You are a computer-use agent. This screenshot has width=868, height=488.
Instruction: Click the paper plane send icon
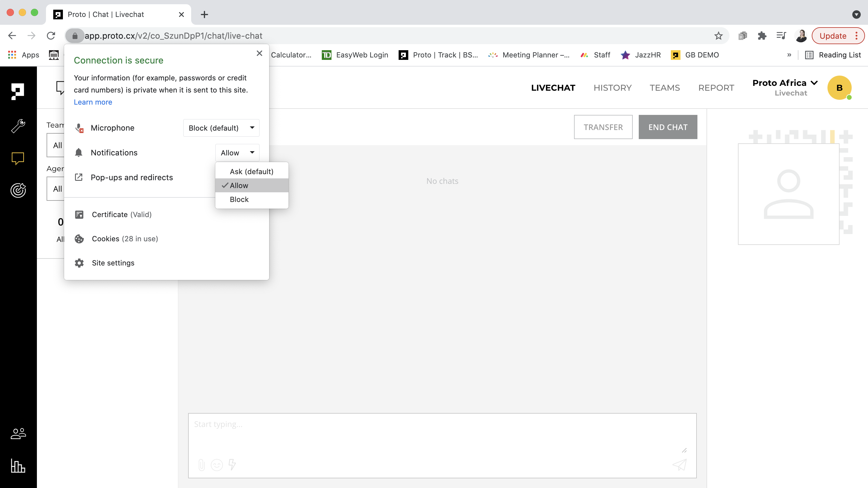click(x=679, y=465)
